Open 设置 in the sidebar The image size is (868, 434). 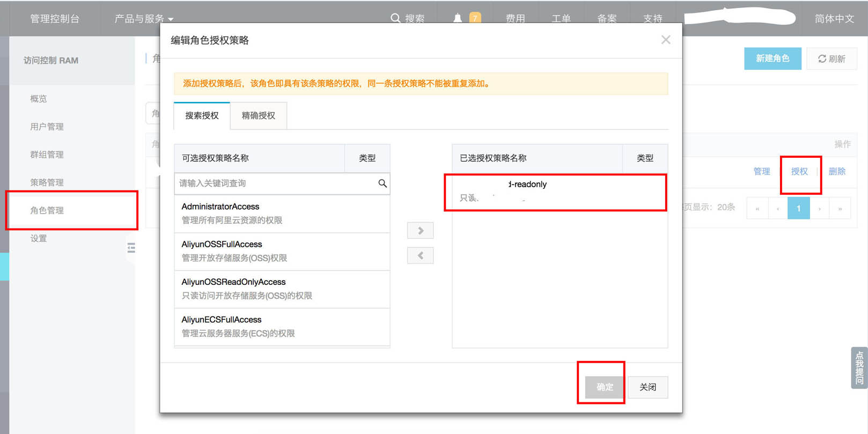pyautogui.click(x=39, y=238)
